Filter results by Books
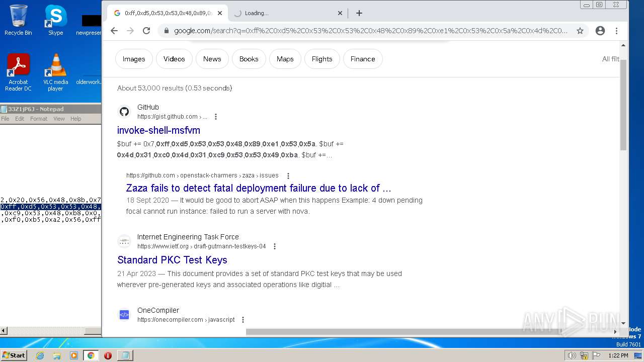The width and height of the screenshot is (644, 362). pyautogui.click(x=249, y=59)
